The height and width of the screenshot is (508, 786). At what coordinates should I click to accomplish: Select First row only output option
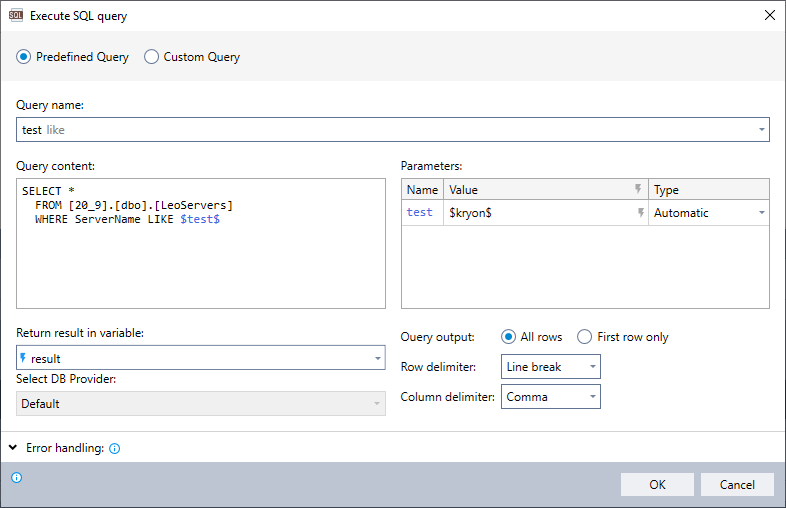click(585, 337)
